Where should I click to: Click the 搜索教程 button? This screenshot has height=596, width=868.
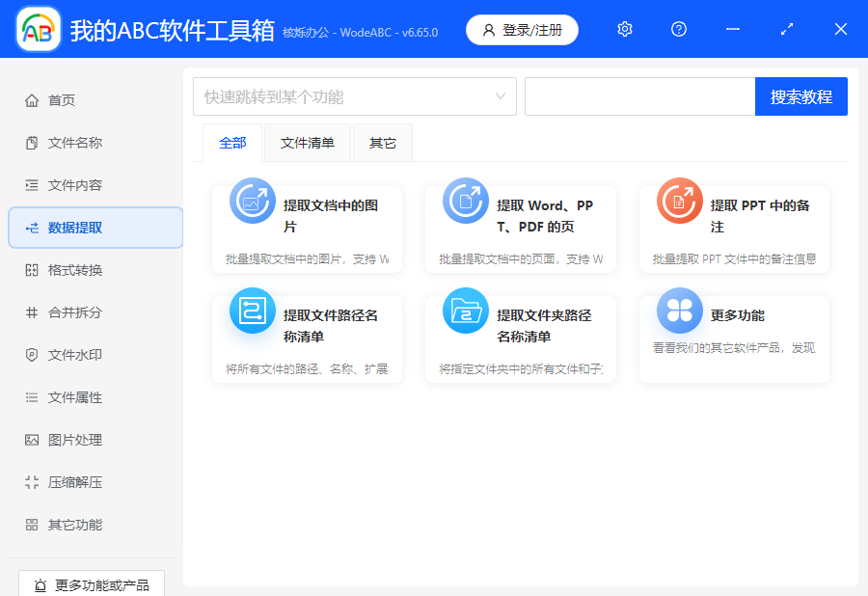(801, 96)
